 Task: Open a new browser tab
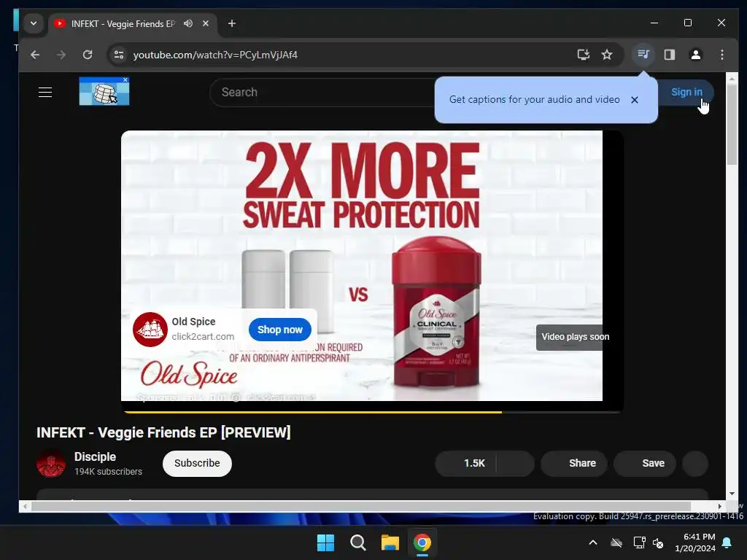(232, 23)
